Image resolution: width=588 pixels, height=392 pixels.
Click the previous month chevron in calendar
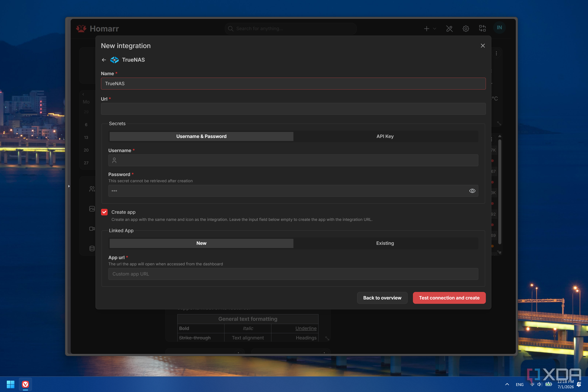[x=83, y=94]
